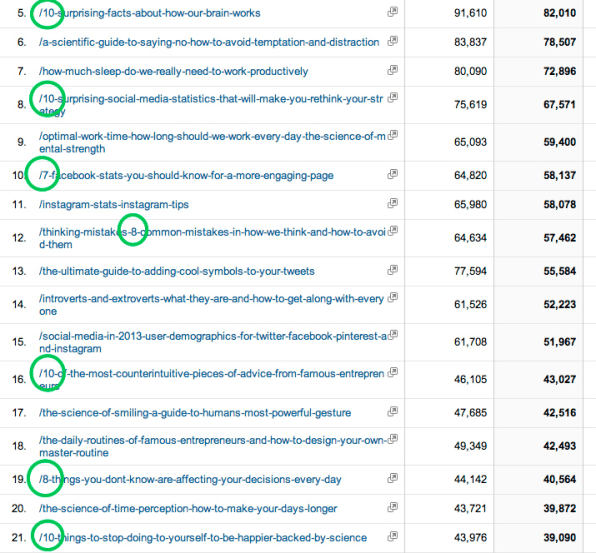Open external link icon for brain-works page
Image resolution: width=596 pixels, height=553 pixels.
393,12
